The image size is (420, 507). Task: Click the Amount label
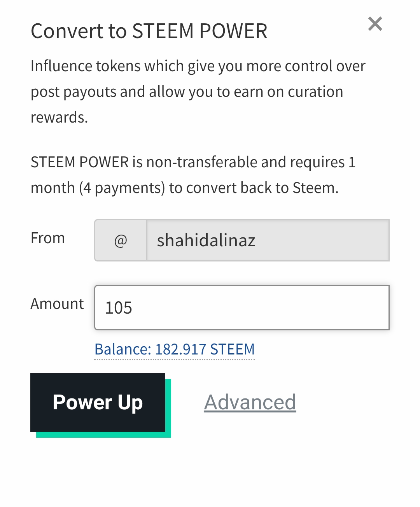[57, 303]
